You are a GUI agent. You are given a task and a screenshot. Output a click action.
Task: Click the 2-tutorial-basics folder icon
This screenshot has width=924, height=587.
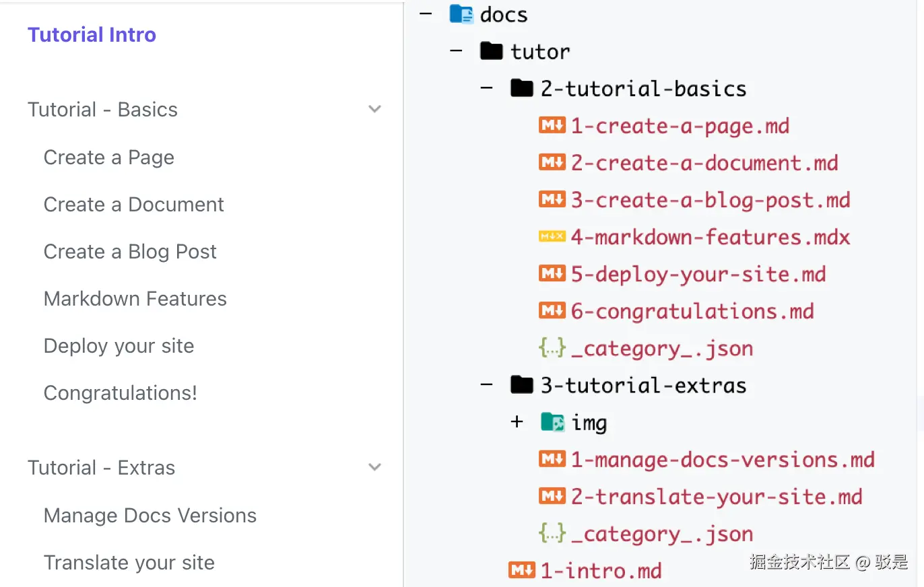(x=522, y=88)
